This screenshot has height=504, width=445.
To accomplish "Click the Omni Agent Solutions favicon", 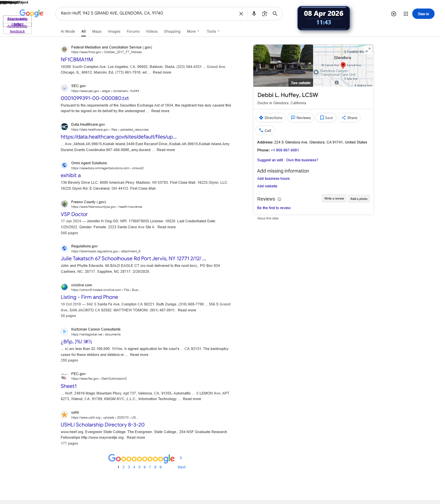I will [64, 165].
